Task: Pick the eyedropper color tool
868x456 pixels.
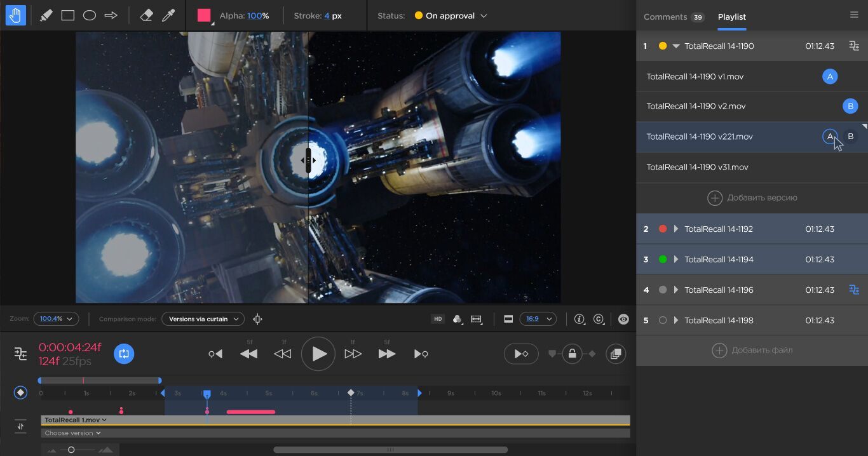Action: pyautogui.click(x=168, y=16)
